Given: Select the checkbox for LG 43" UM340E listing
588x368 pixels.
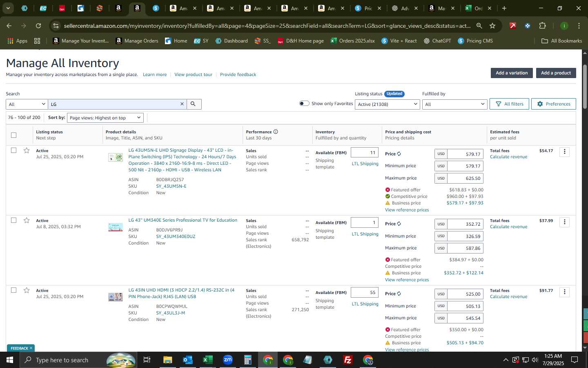Looking at the screenshot, I should 13,220.
